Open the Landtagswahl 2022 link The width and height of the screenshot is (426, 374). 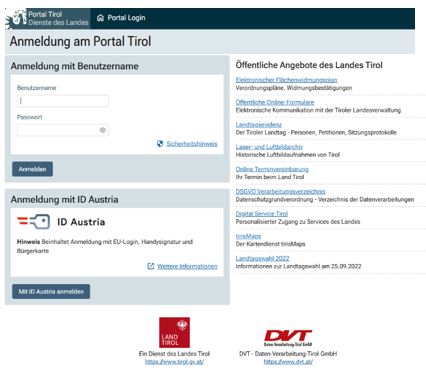pos(262,258)
